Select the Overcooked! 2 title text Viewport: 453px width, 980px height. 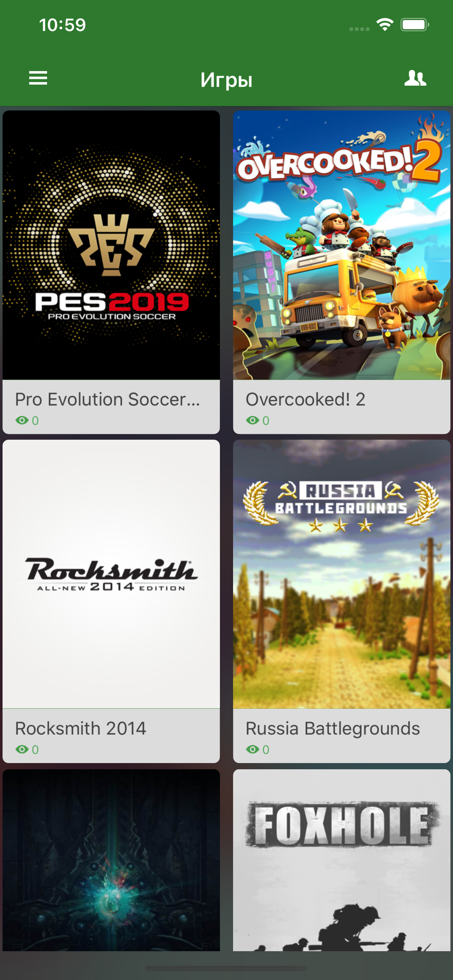pyautogui.click(x=305, y=400)
